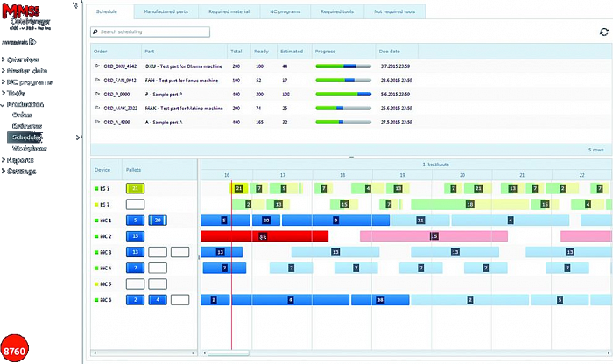Click block 18 on the LS 2 row
The width and height of the screenshot is (613, 364).
click(470, 204)
